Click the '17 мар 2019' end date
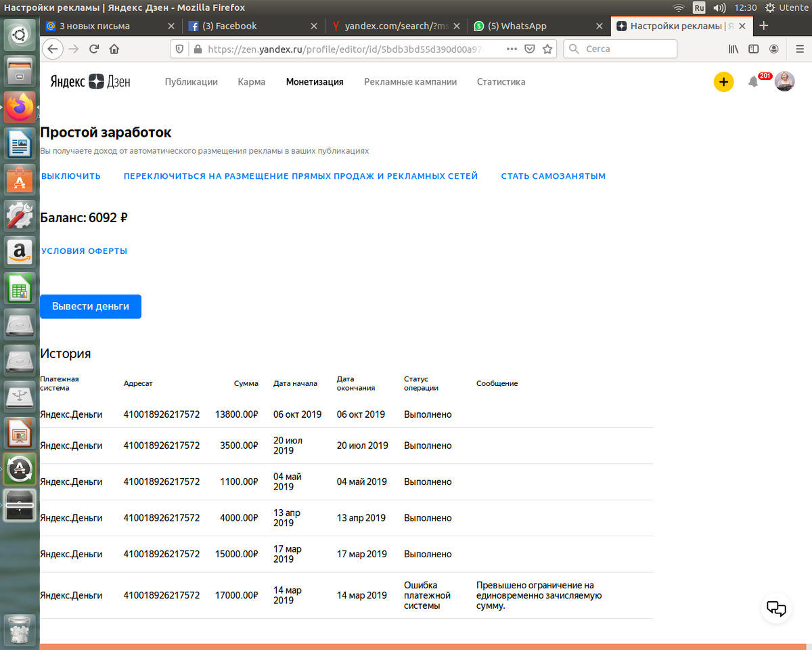 [362, 554]
